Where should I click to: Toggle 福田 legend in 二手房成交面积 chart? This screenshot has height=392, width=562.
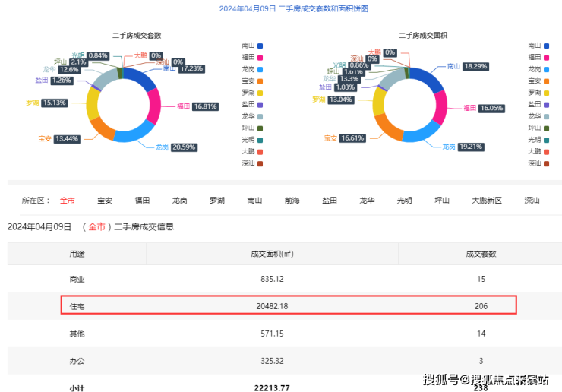coord(540,57)
